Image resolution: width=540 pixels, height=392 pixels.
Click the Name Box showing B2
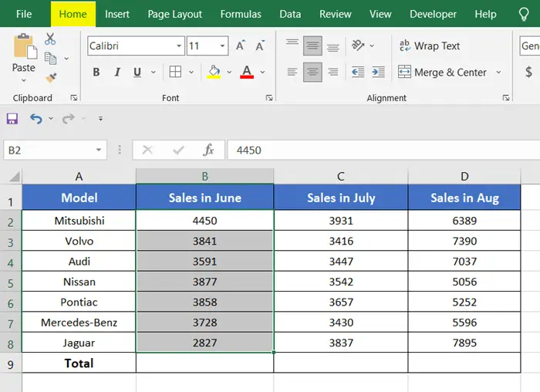55,150
